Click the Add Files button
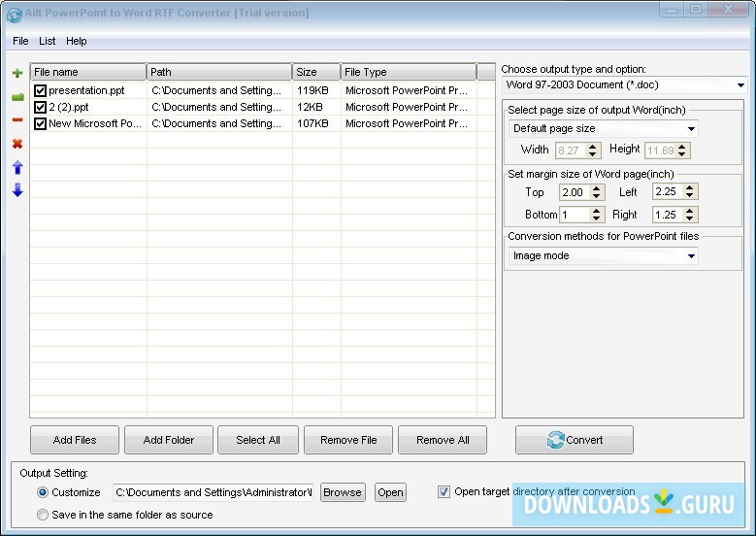 [75, 440]
